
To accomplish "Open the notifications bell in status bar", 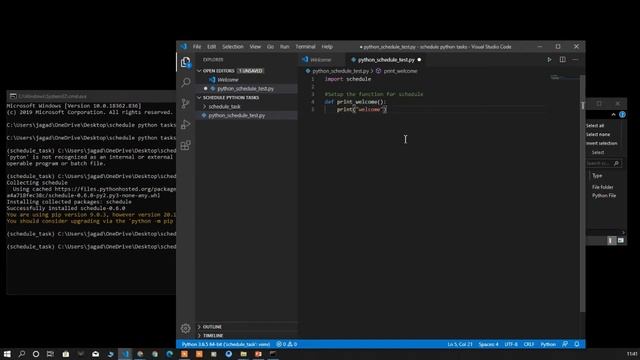I will pos(577,344).
